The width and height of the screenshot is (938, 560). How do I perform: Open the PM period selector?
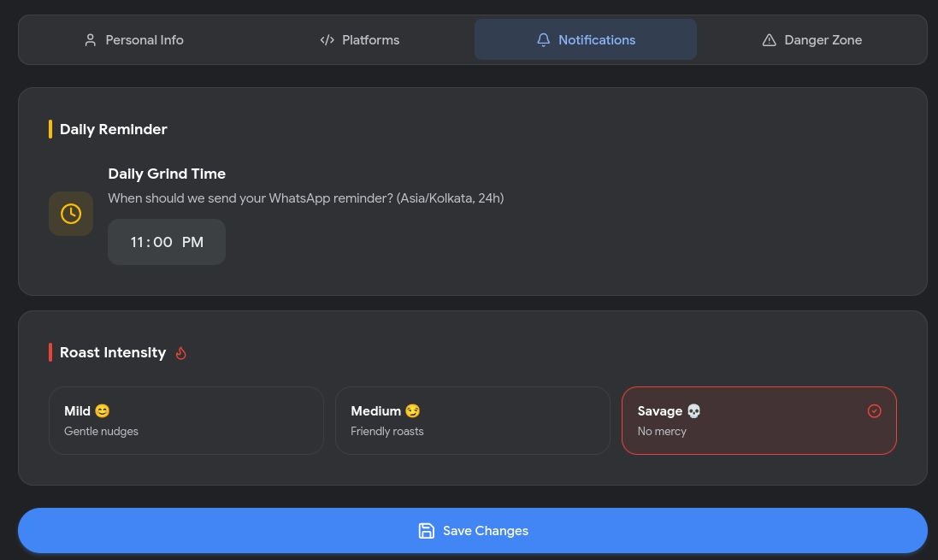click(x=192, y=242)
